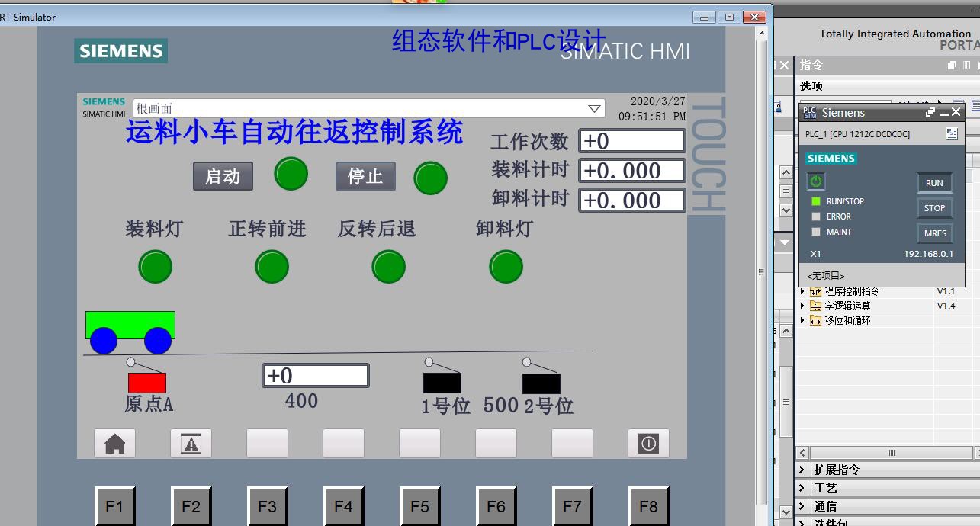Click the 卸料计时 value field
Screen dimensions: 980x526
(x=632, y=200)
